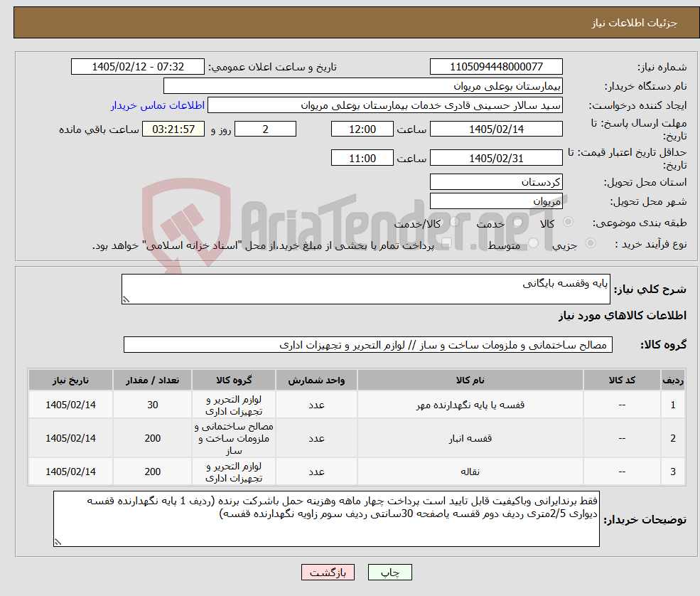Click product group cell of قفسه انبار row
This screenshot has height=596, width=700.
234,438
